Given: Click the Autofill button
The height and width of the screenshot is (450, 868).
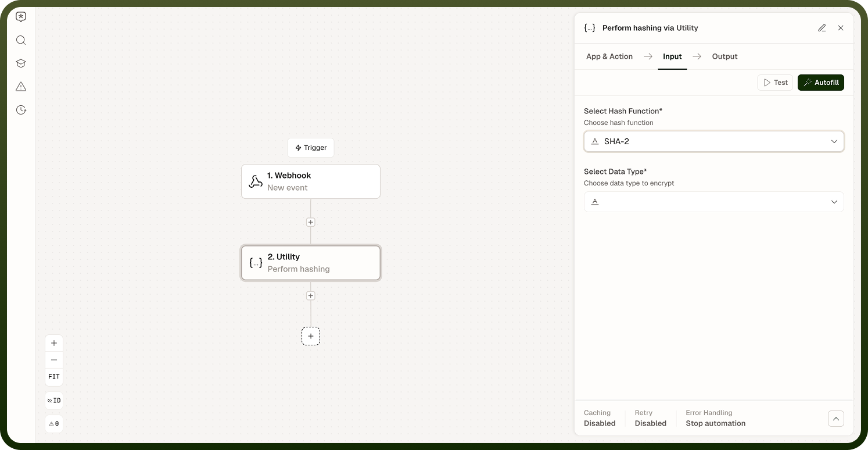Looking at the screenshot, I should pyautogui.click(x=820, y=83).
